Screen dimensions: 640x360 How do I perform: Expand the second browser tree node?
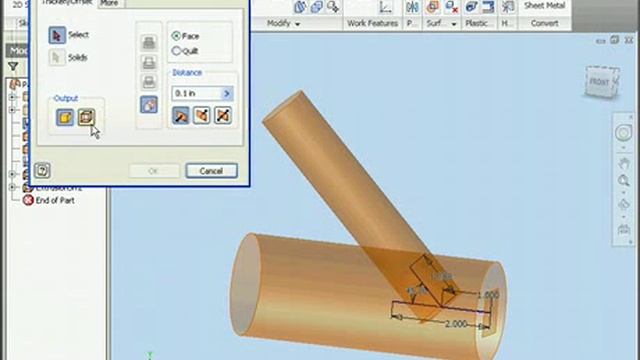tap(12, 110)
